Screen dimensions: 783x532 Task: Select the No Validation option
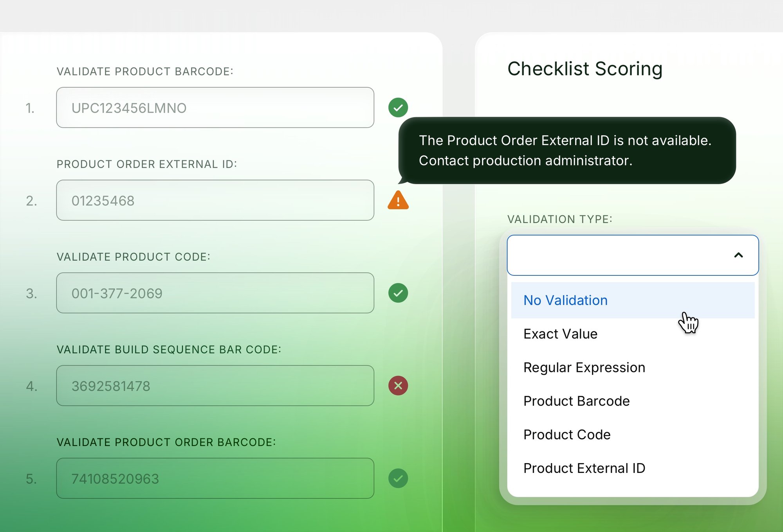pos(633,300)
